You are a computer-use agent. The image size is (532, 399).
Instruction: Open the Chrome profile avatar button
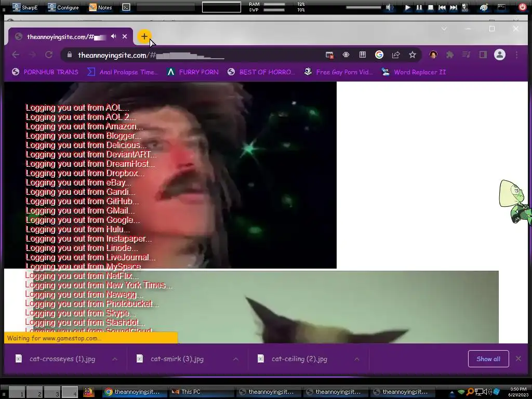click(x=499, y=55)
